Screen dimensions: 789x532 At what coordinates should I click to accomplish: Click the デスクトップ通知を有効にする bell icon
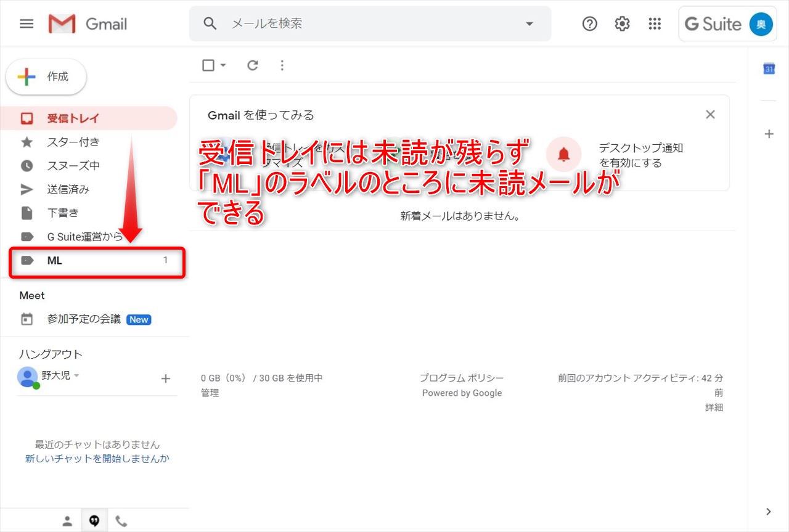click(563, 154)
